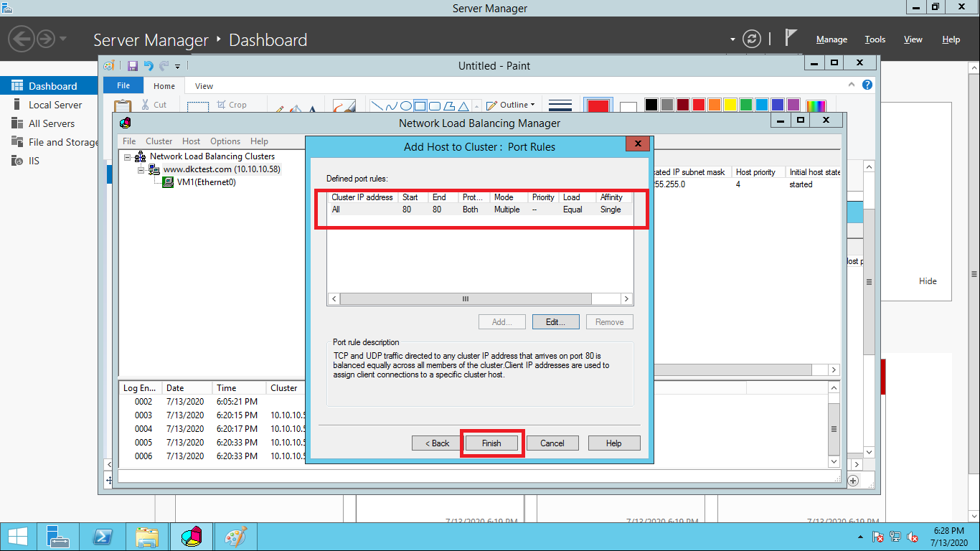Click the network icon in system tray
Image resolution: width=980 pixels, height=551 pixels.
coord(895,537)
